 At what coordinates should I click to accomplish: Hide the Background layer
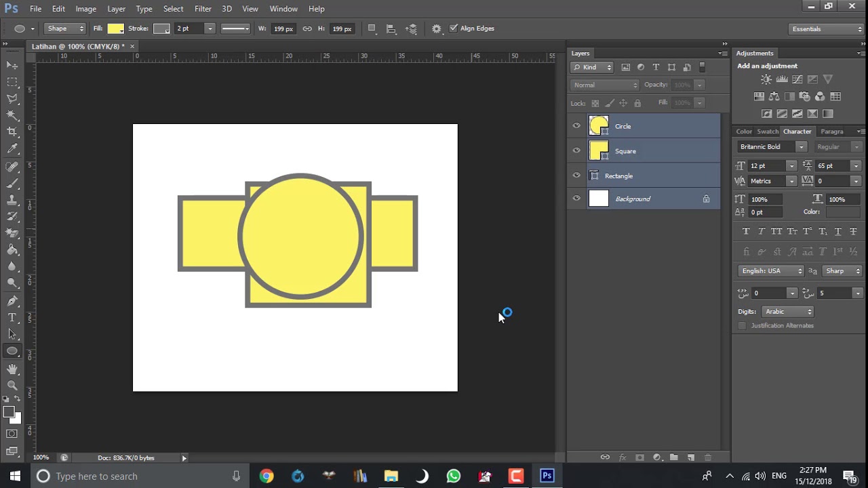coord(576,199)
